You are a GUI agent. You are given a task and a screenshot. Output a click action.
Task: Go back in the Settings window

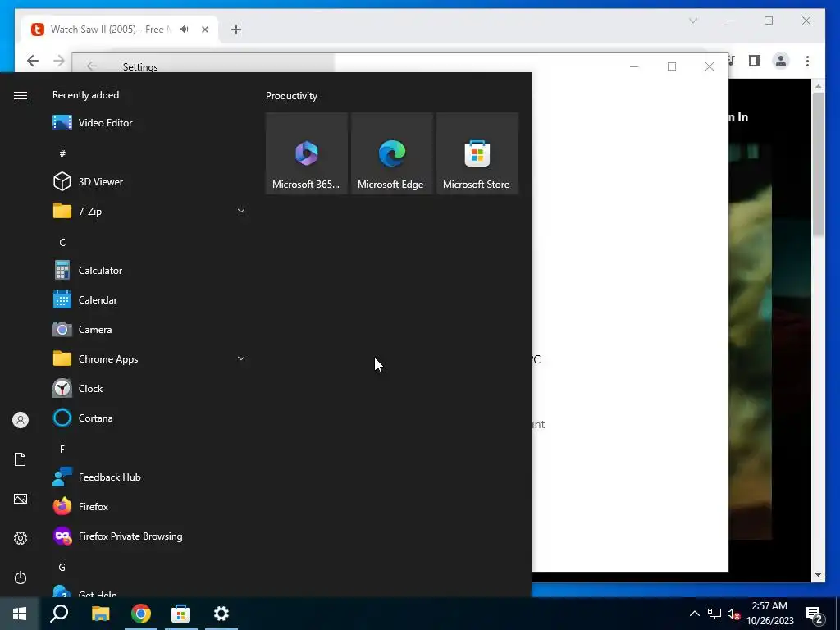pyautogui.click(x=92, y=66)
